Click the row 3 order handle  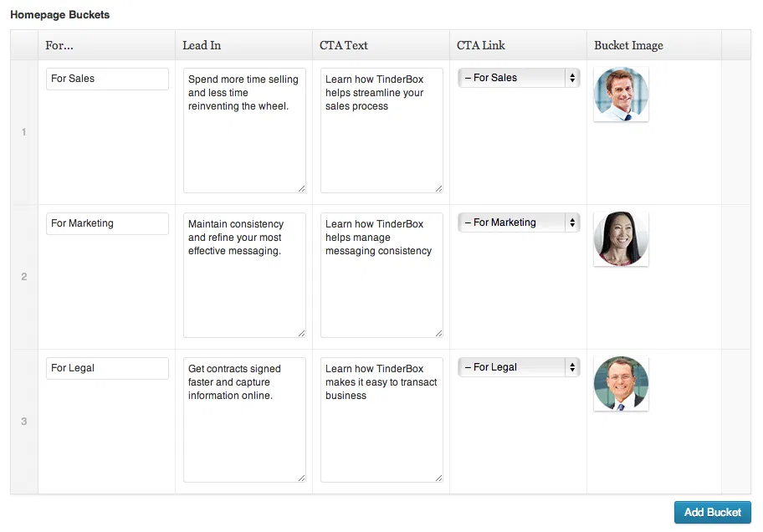(x=24, y=422)
